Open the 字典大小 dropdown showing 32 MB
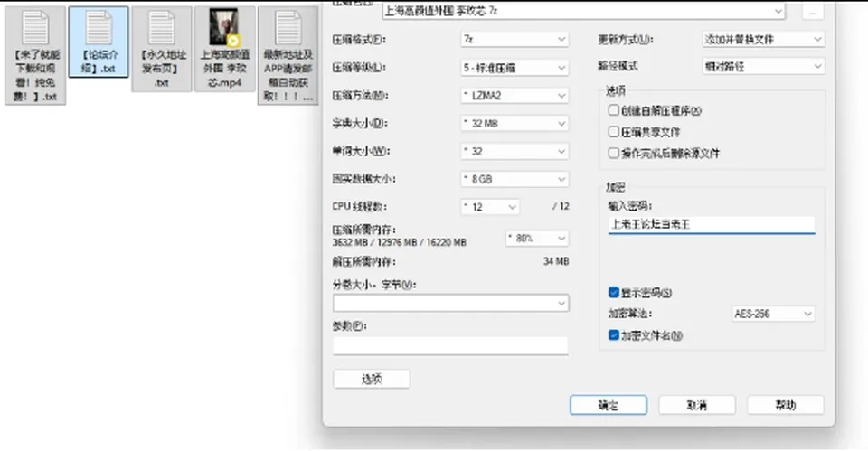868x451 pixels. (x=514, y=124)
